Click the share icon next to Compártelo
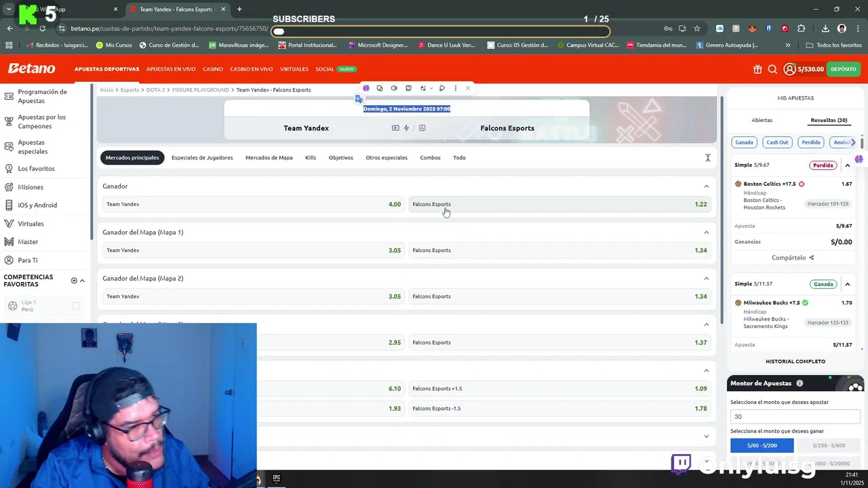The width and height of the screenshot is (868, 488). 811,258
